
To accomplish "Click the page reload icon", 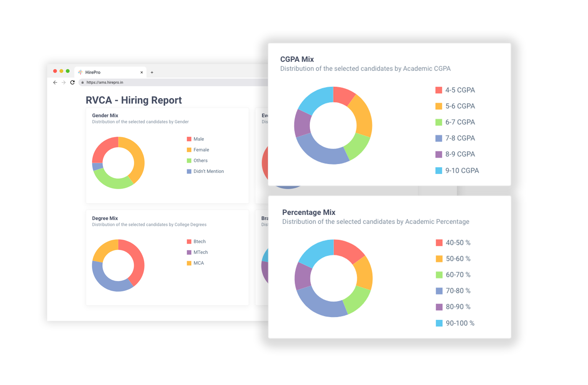I will pos(72,82).
